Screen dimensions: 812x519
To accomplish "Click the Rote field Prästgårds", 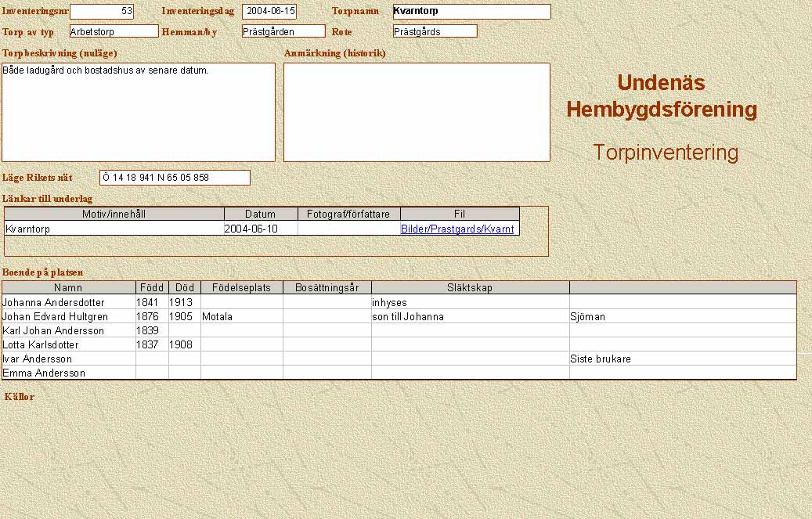I will (x=435, y=31).
